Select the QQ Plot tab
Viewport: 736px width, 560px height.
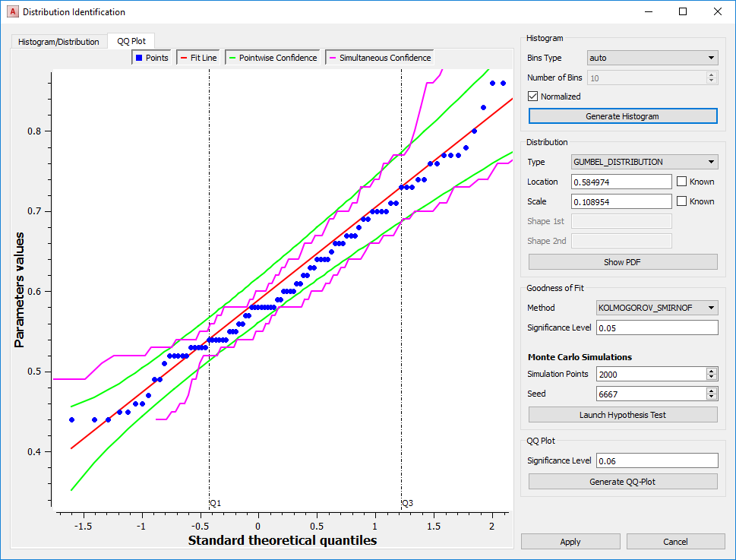(x=131, y=41)
